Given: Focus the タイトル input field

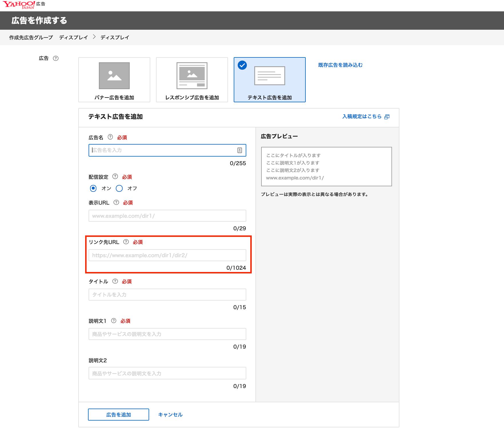Looking at the screenshot, I should pyautogui.click(x=167, y=295).
